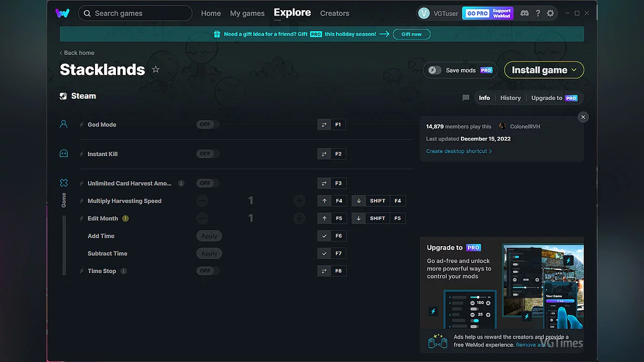Click the Enemy ghost category icon
The image size is (644, 362).
[64, 154]
